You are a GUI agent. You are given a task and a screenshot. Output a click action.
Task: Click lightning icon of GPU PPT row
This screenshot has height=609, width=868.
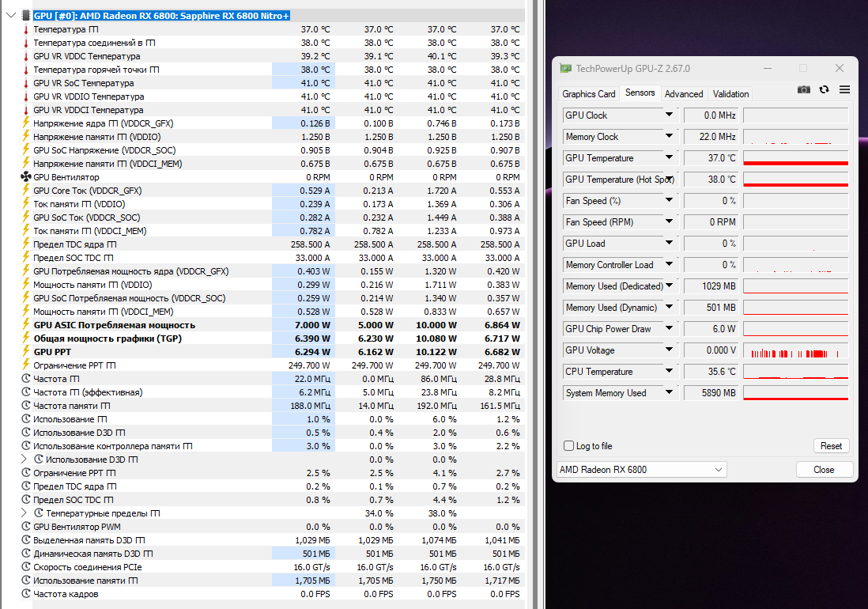coord(25,351)
